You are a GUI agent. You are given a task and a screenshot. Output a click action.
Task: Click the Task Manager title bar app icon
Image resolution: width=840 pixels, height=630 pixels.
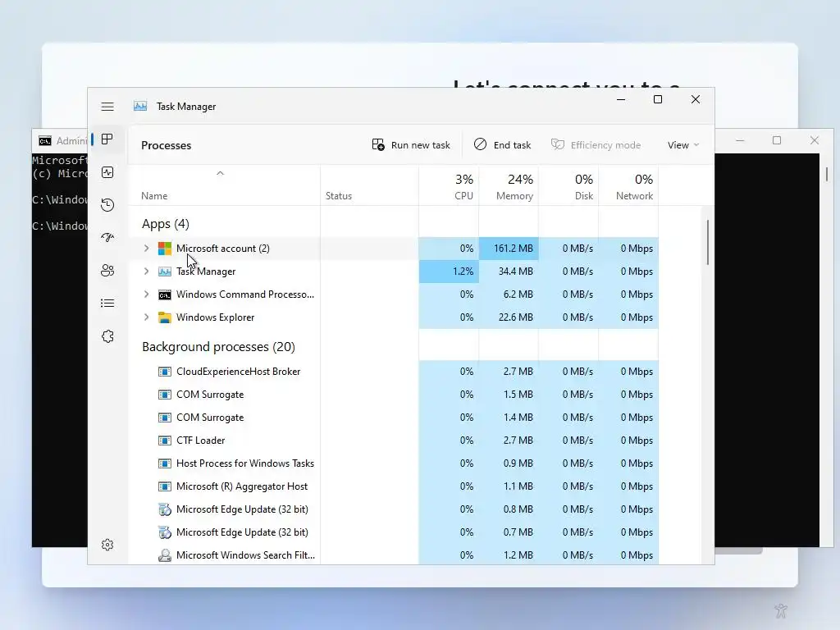point(140,106)
